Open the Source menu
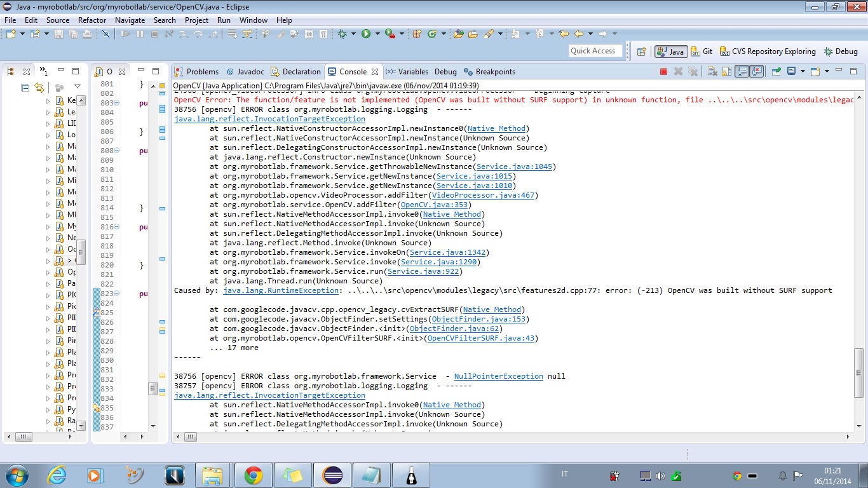Viewport: 868px width, 488px height. (x=58, y=20)
